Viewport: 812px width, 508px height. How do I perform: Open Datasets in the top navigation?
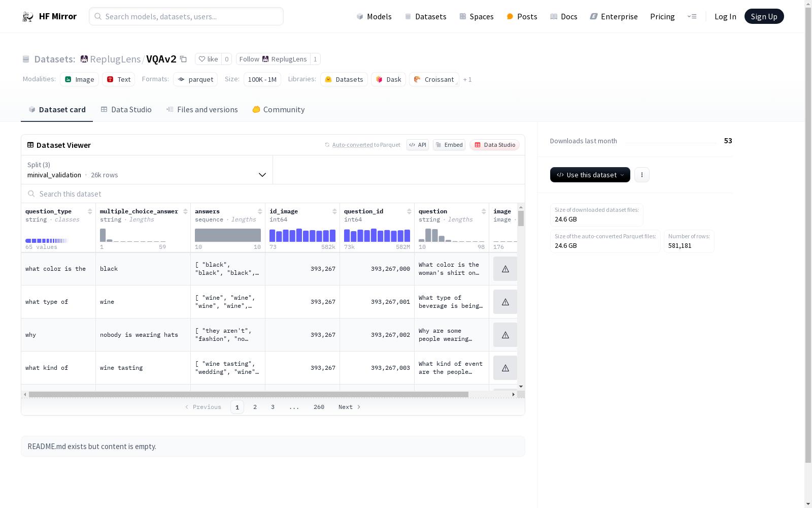click(x=425, y=16)
